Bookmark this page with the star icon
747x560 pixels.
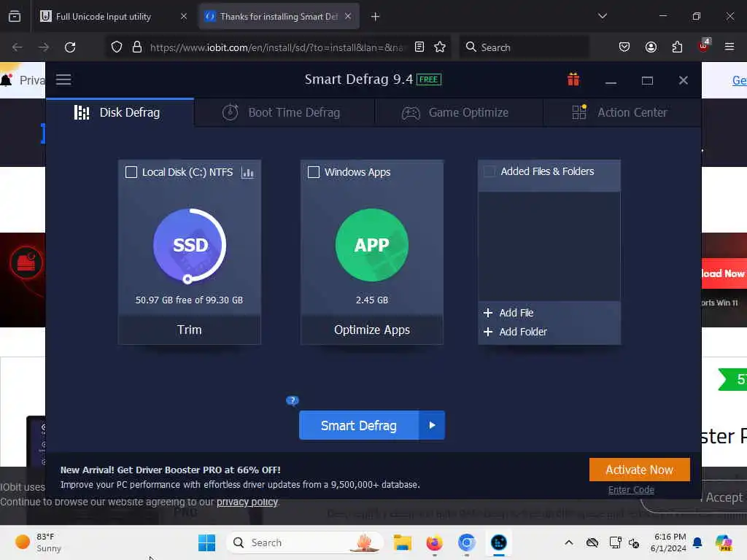point(440,47)
